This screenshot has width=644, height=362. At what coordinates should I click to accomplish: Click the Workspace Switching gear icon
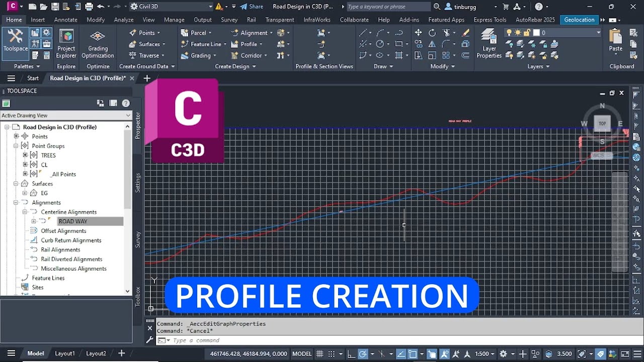click(503, 353)
